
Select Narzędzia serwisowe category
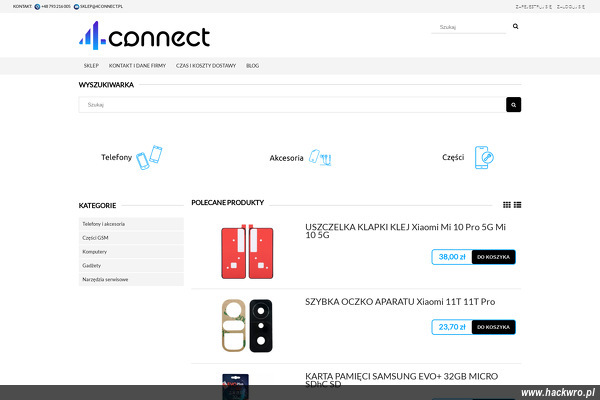pos(131,279)
